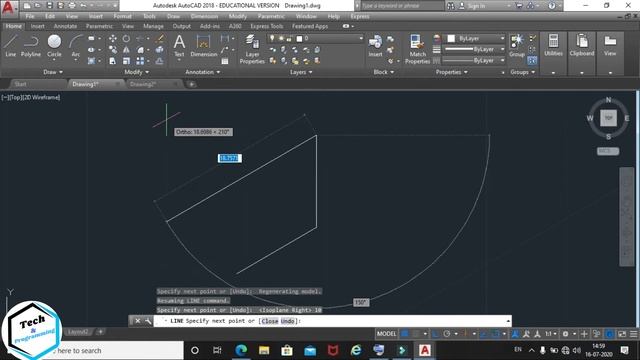Open Layer Properties manager
640x360 pixels.
252,49
